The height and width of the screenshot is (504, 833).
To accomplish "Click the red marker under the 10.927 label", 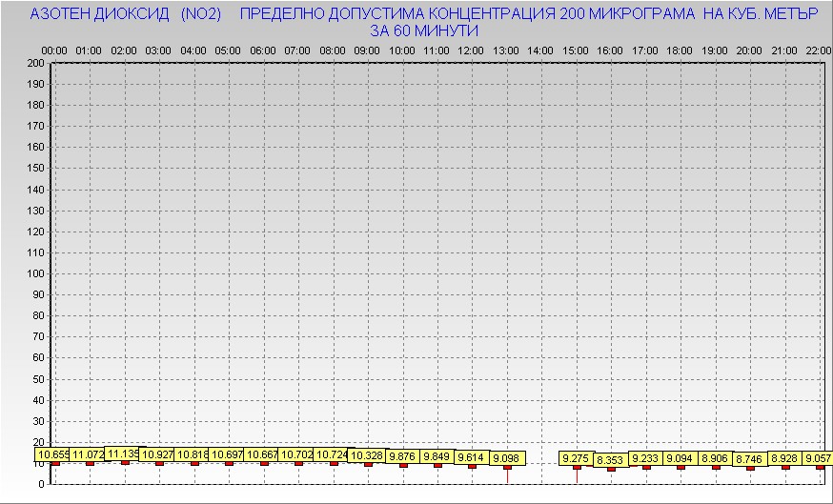I will pyautogui.click(x=159, y=463).
